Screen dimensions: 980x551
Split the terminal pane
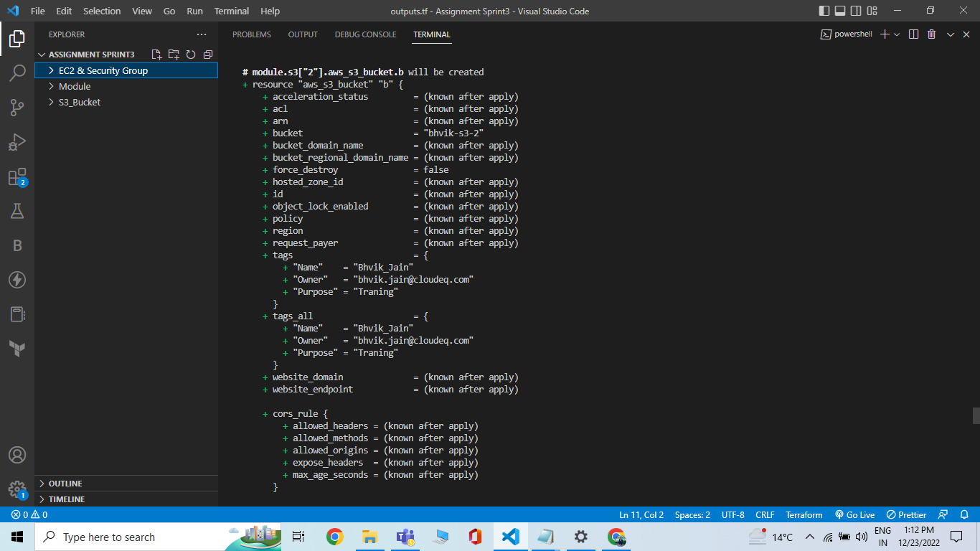[913, 34]
